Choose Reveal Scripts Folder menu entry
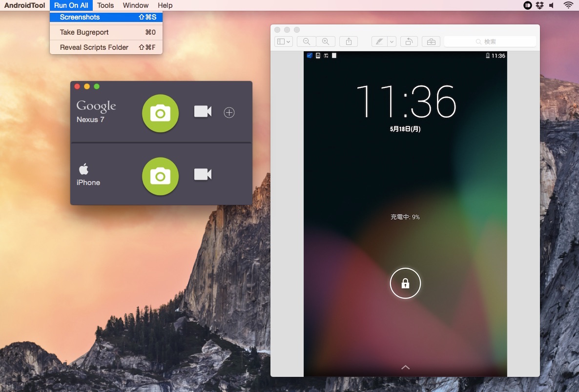Image resolution: width=579 pixels, height=392 pixels. [106, 47]
